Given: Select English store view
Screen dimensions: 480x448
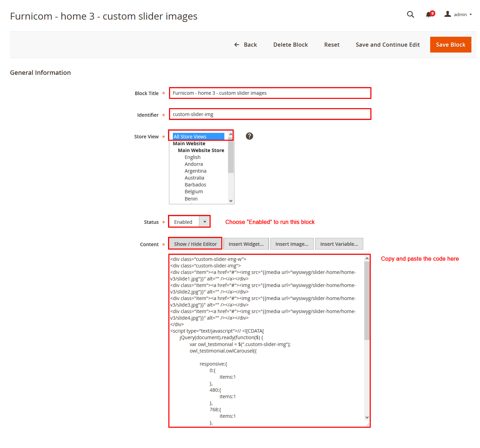Looking at the screenshot, I should [x=192, y=157].
